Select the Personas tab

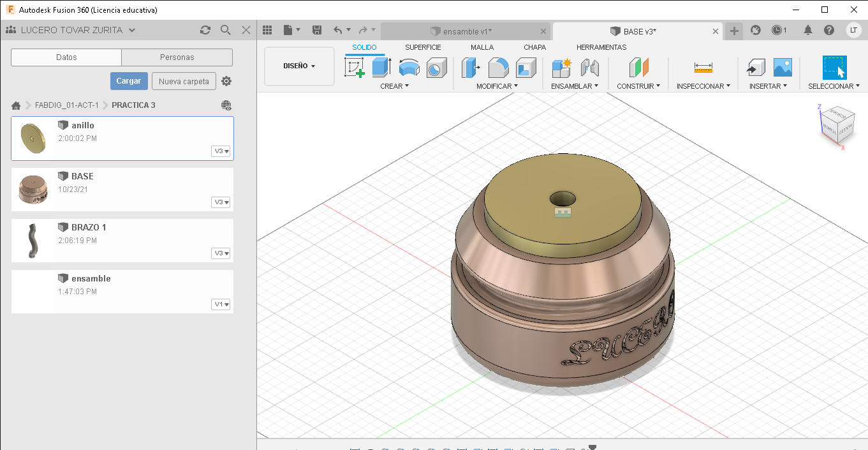pos(177,57)
